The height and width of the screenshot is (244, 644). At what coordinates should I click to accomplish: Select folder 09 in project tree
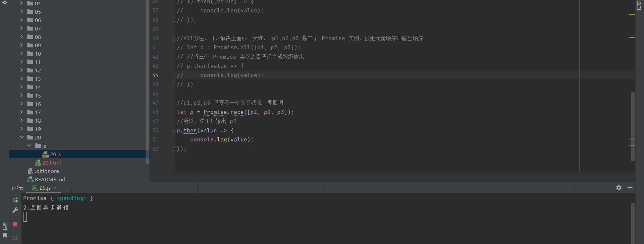(34, 45)
